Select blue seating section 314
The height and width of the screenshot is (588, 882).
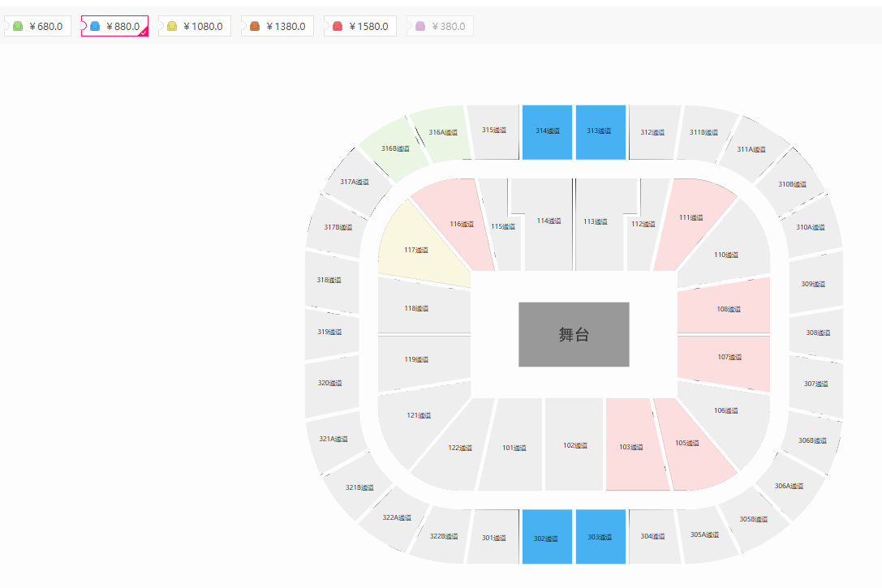548,132
